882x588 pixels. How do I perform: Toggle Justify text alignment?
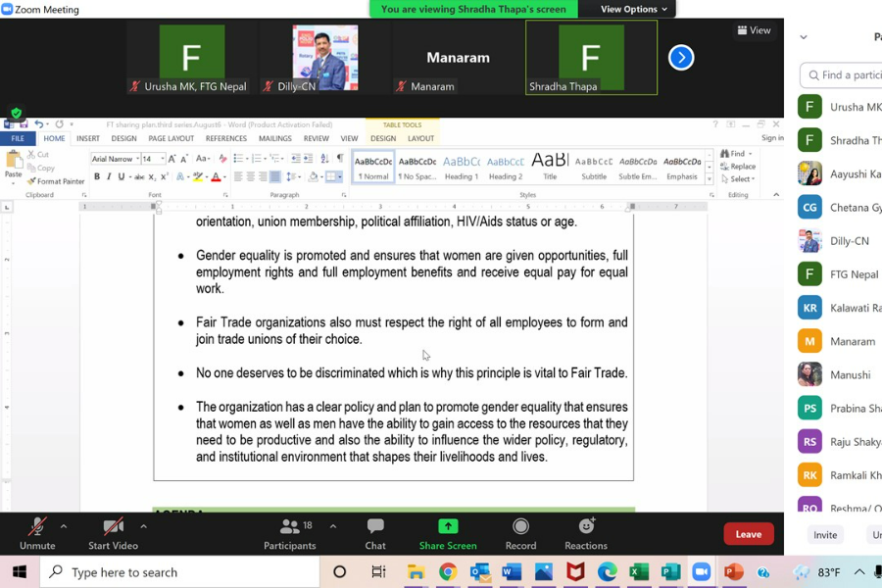(275, 176)
